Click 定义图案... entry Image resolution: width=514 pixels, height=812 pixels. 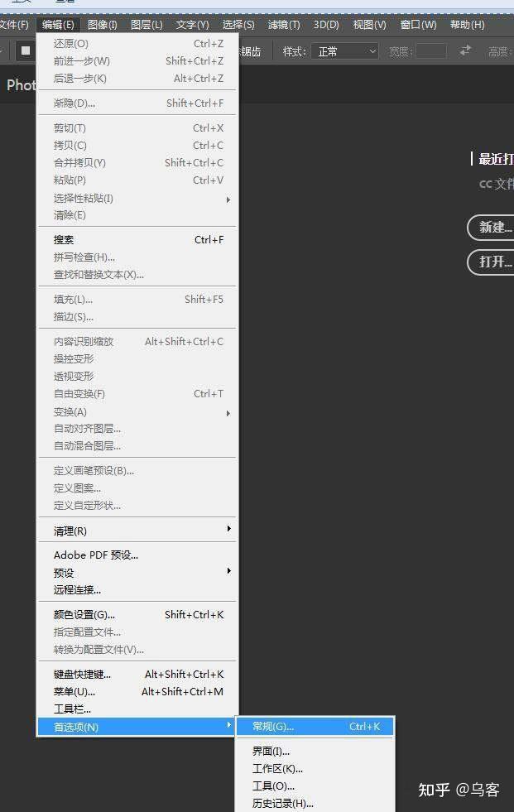click(137, 488)
